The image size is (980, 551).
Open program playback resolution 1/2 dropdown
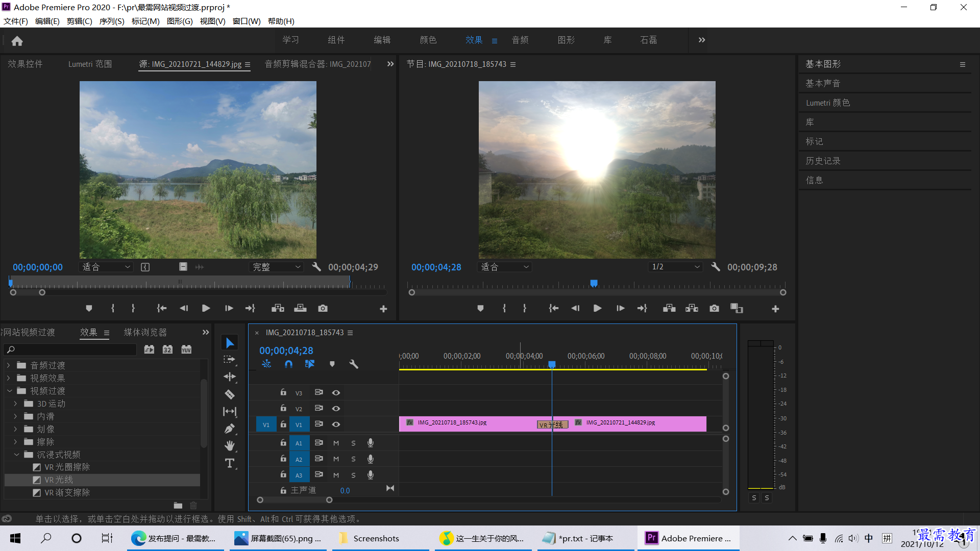[676, 267]
